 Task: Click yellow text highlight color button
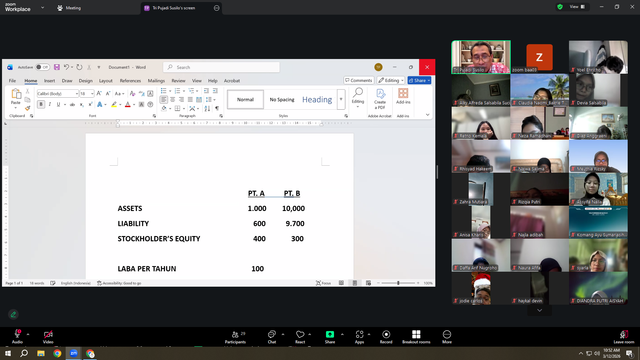tap(114, 105)
